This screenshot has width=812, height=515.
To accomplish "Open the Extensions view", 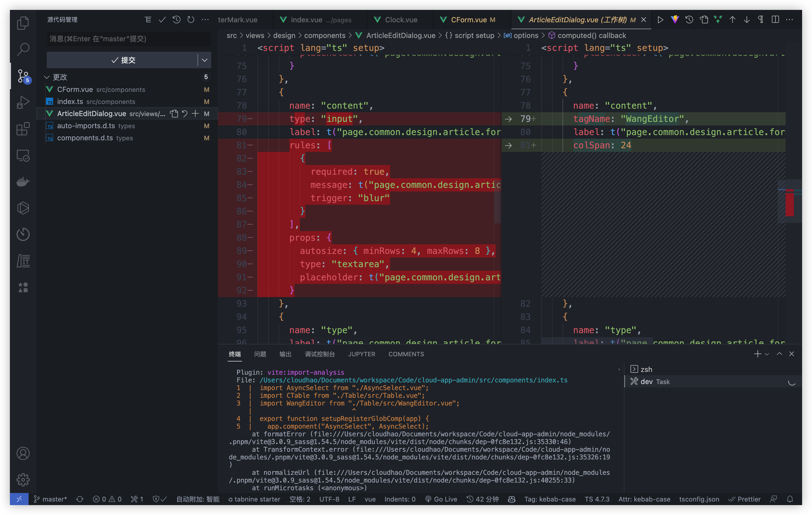I will [23, 129].
